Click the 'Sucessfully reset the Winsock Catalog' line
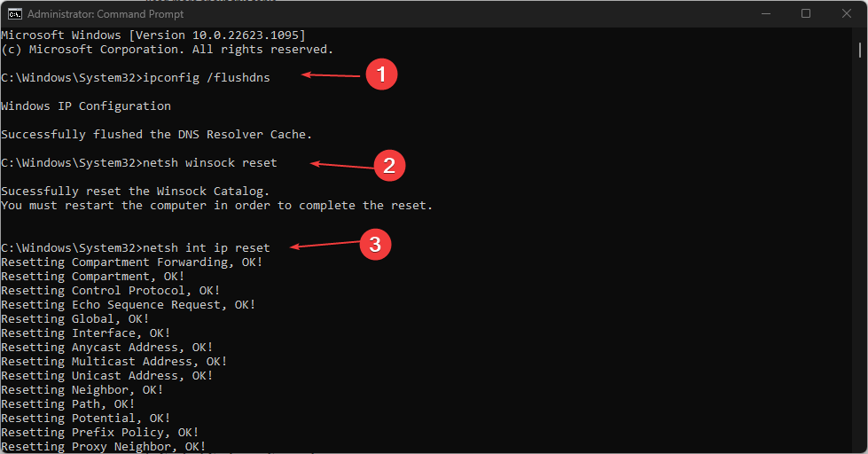The image size is (868, 454). click(x=135, y=192)
